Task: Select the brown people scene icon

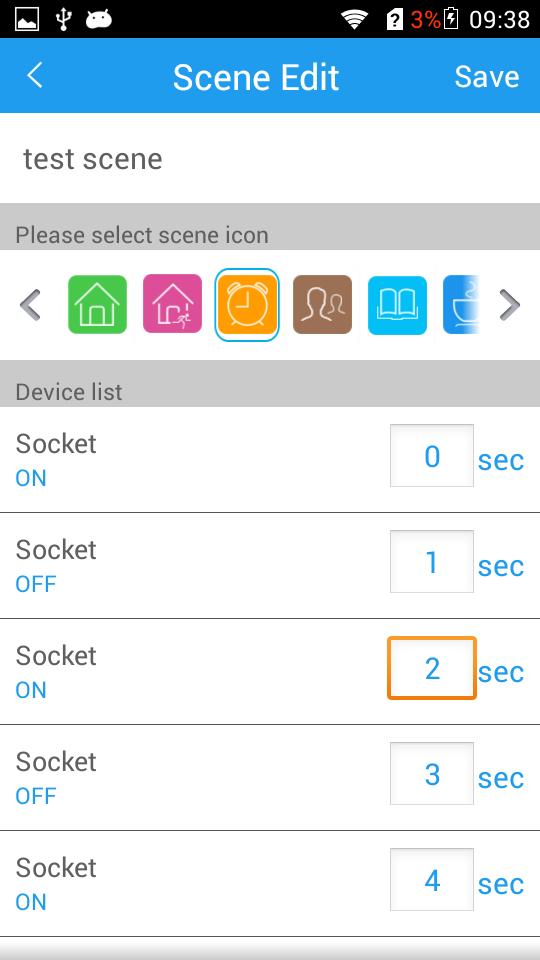Action: click(x=322, y=304)
